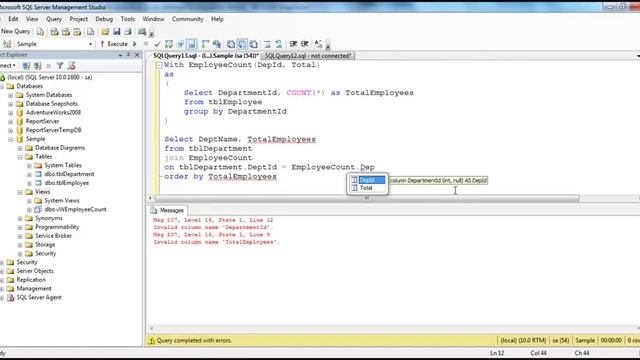Click the Specify Template Parameters icon

tap(319, 44)
